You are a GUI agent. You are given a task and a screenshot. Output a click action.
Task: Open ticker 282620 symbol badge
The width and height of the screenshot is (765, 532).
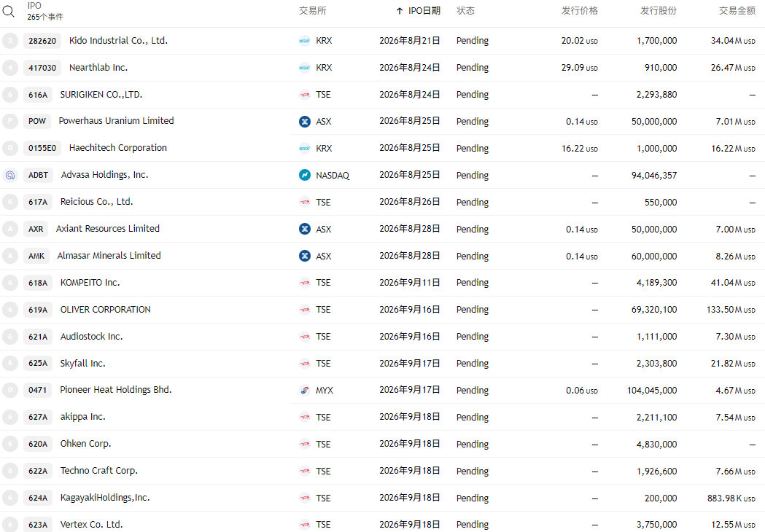(42, 41)
